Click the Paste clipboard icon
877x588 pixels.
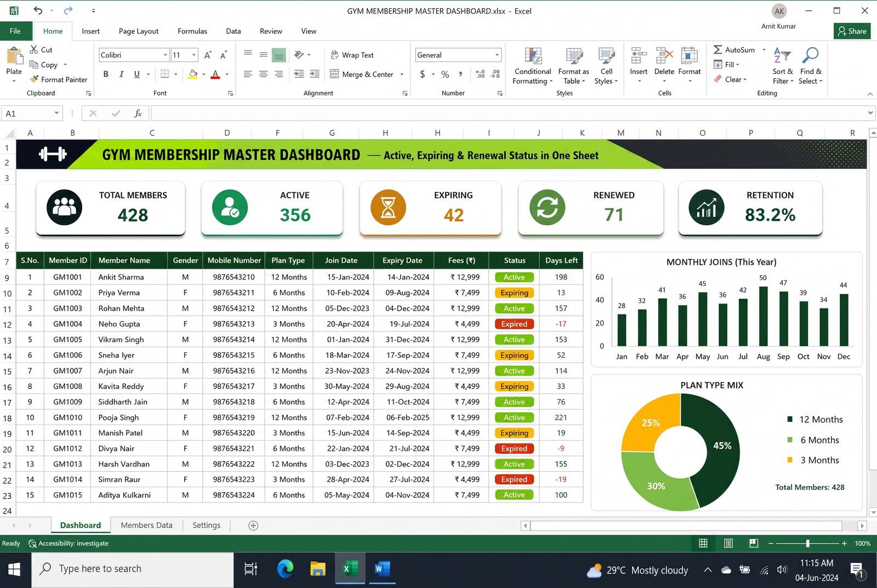tap(14, 56)
